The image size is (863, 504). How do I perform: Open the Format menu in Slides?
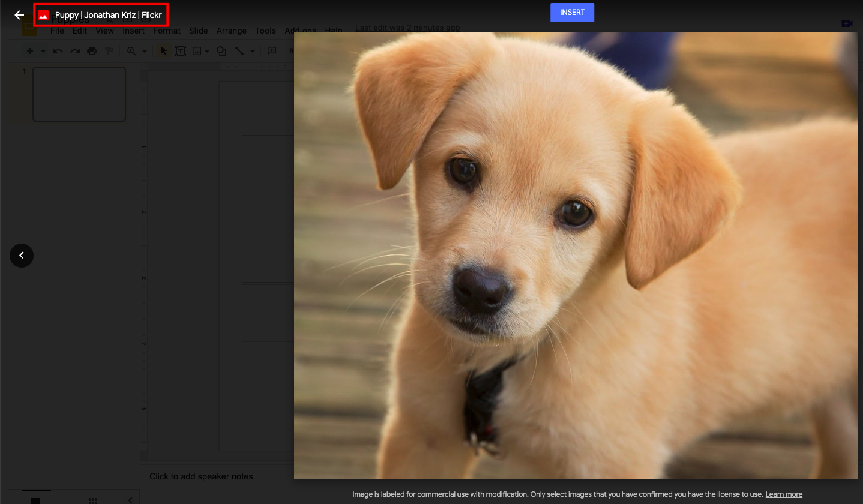pos(167,31)
